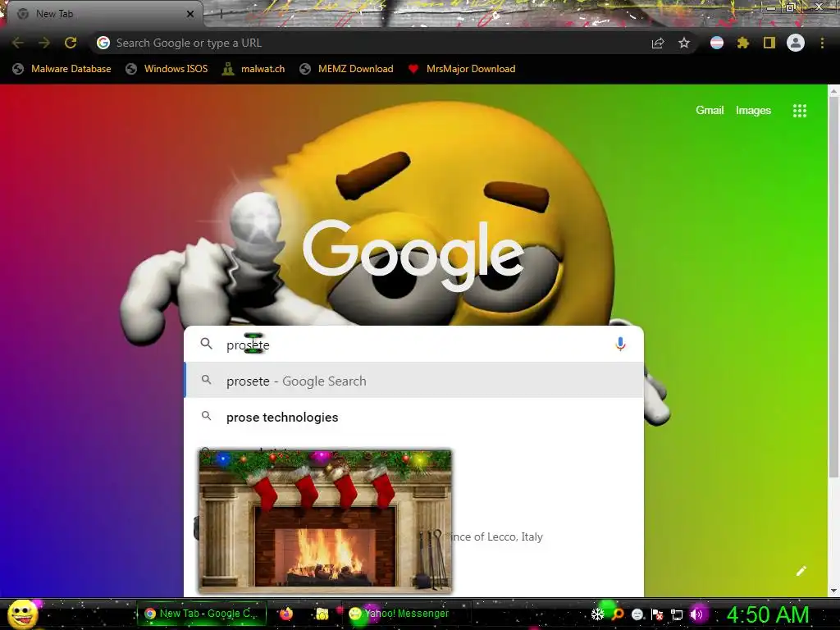The width and height of the screenshot is (840, 630).
Task: Open the MrsMajor Download bookmark
Action: [x=462, y=69]
